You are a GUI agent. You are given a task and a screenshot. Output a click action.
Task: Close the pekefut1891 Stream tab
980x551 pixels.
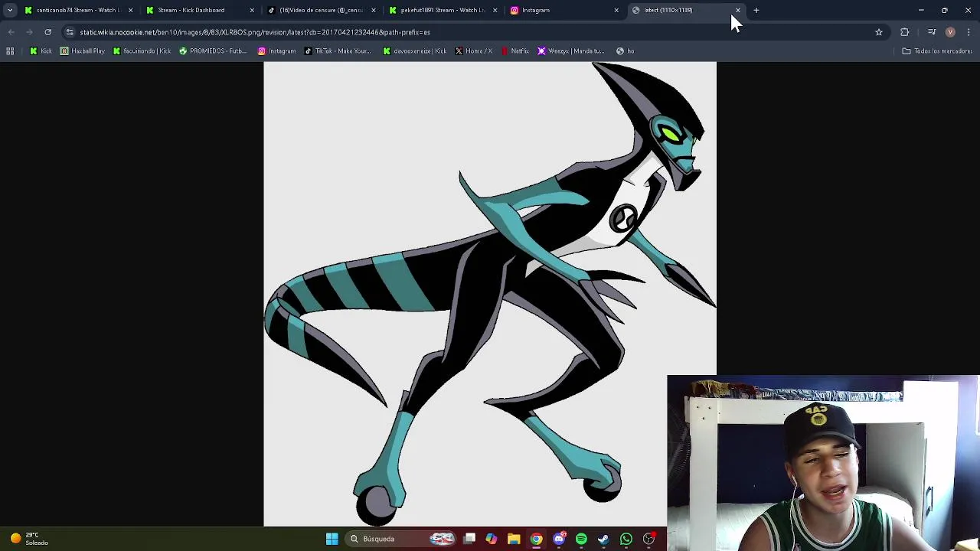click(495, 10)
